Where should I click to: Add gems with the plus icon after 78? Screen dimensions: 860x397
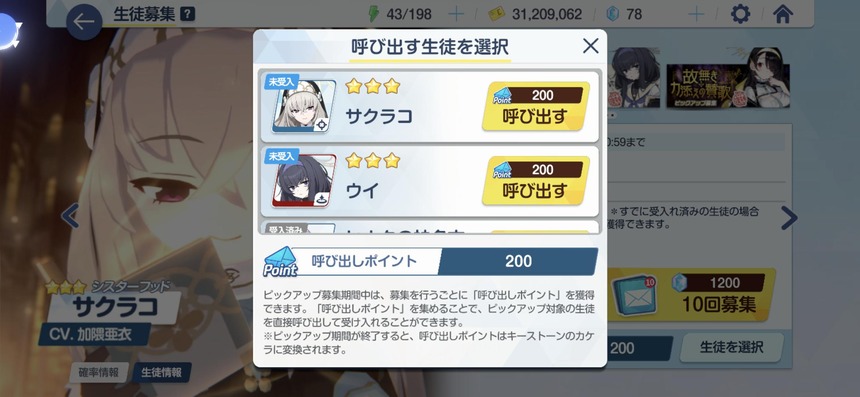tap(696, 14)
